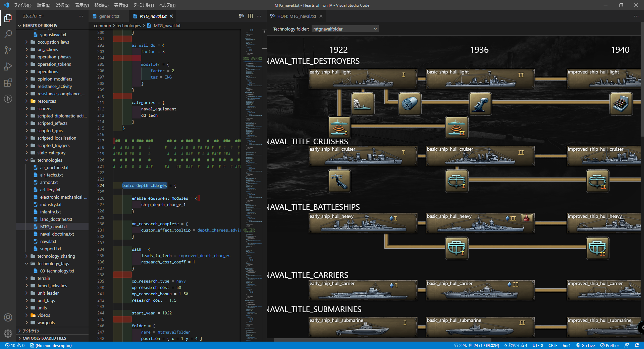Change the CRLF line ending setting
The image size is (644, 349).
click(x=553, y=345)
